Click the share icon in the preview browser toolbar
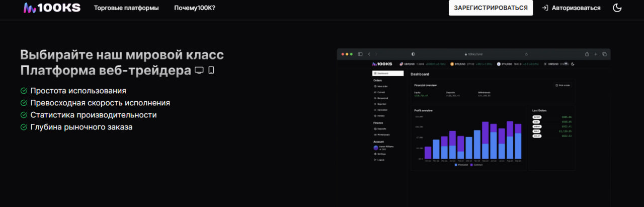 pos(587,54)
